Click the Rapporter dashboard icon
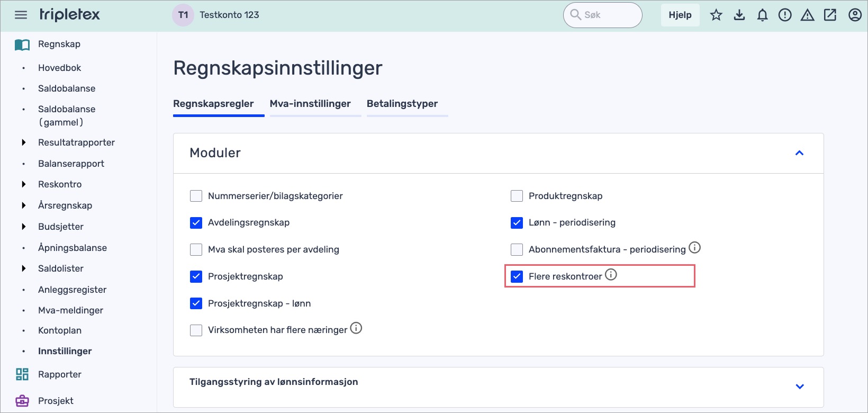The height and width of the screenshot is (413, 868). point(22,374)
